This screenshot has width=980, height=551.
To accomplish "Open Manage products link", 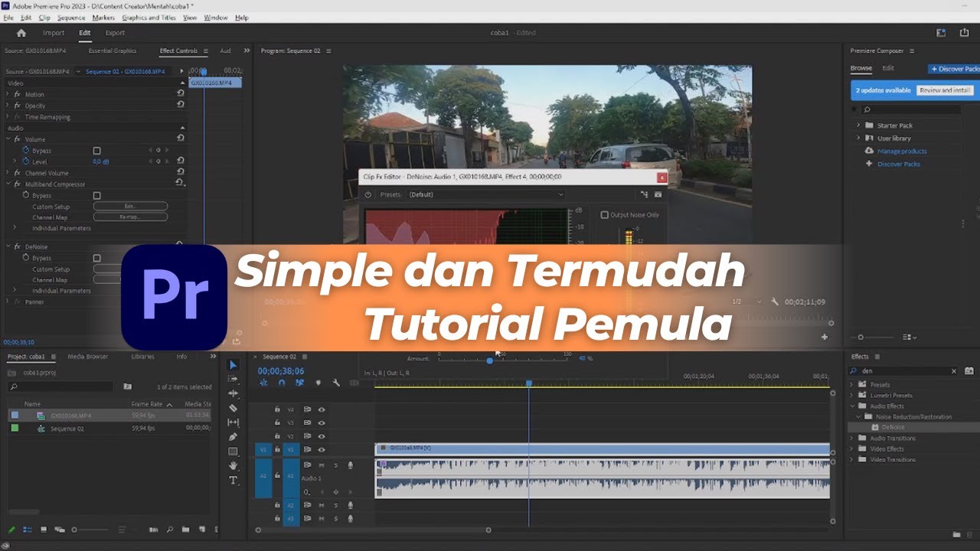I will [x=902, y=152].
